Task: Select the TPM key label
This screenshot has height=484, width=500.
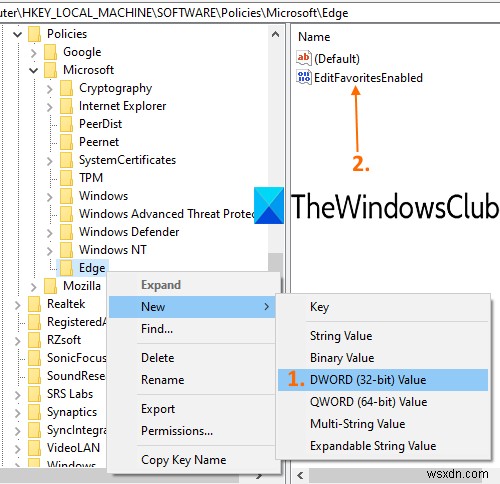Action: pos(91,178)
